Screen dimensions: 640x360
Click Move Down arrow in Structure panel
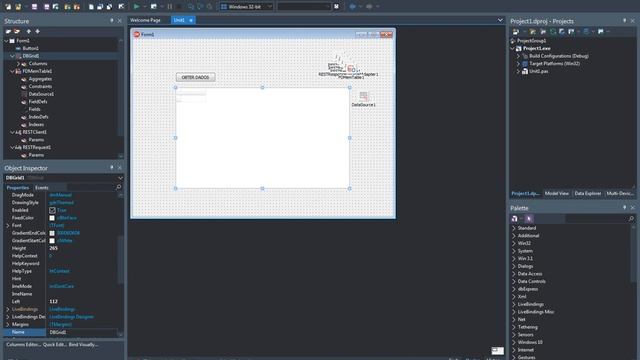(38, 31)
